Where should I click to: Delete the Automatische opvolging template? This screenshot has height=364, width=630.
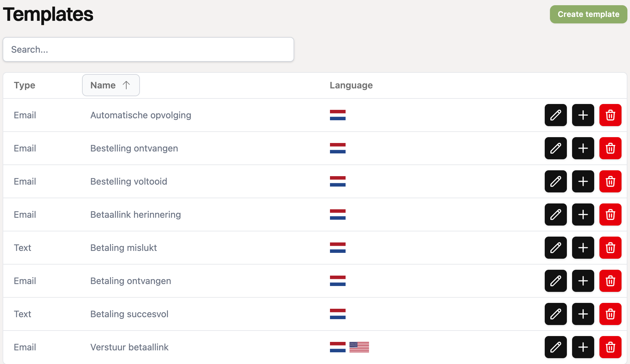pos(610,115)
